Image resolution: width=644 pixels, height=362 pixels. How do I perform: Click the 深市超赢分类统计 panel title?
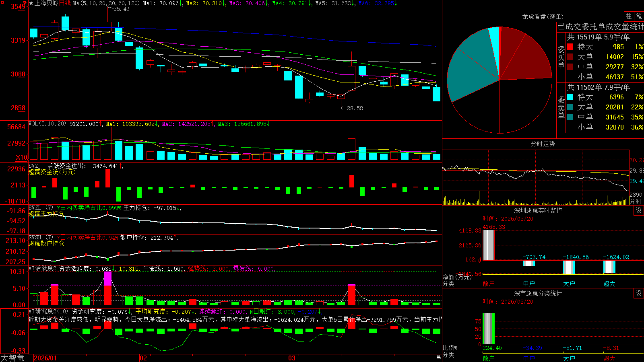tap(538, 293)
